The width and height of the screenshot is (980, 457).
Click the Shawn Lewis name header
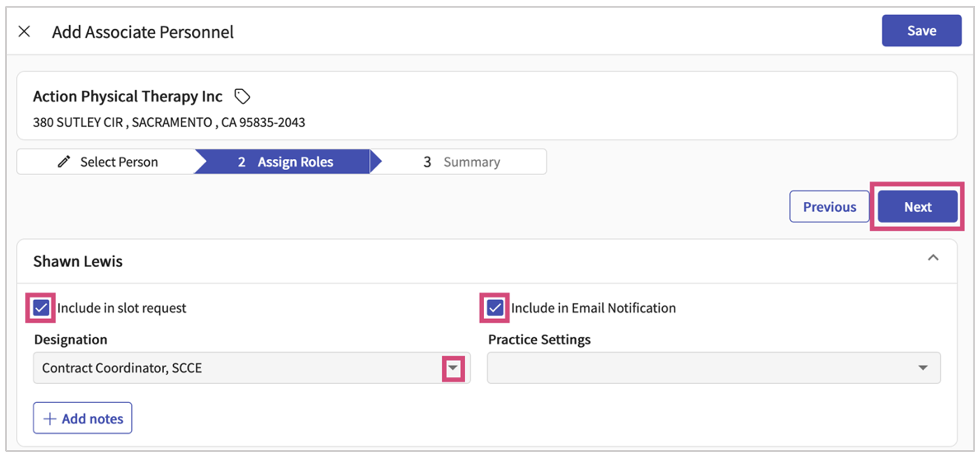[78, 261]
